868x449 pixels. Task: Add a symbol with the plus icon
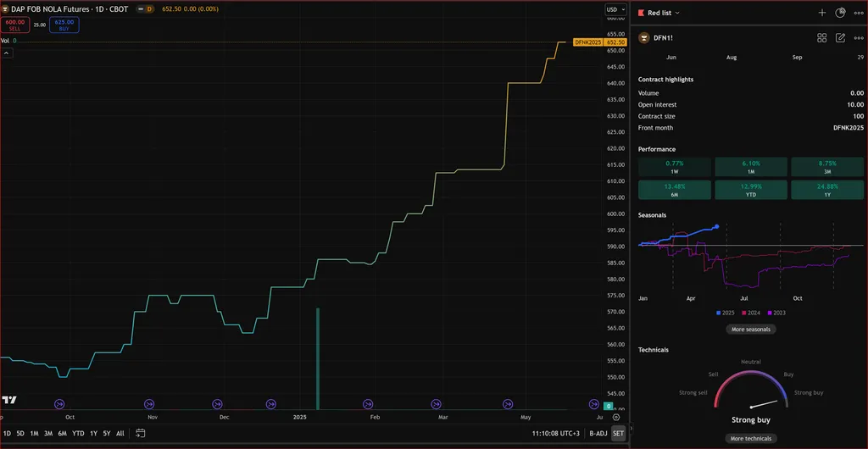point(822,13)
